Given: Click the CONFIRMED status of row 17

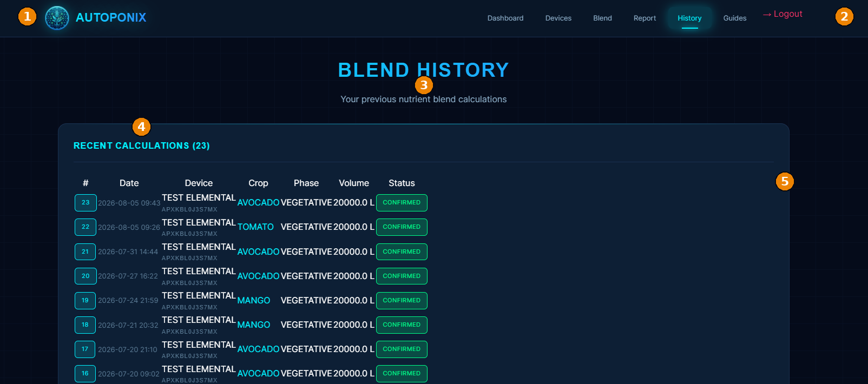Looking at the screenshot, I should (402, 349).
